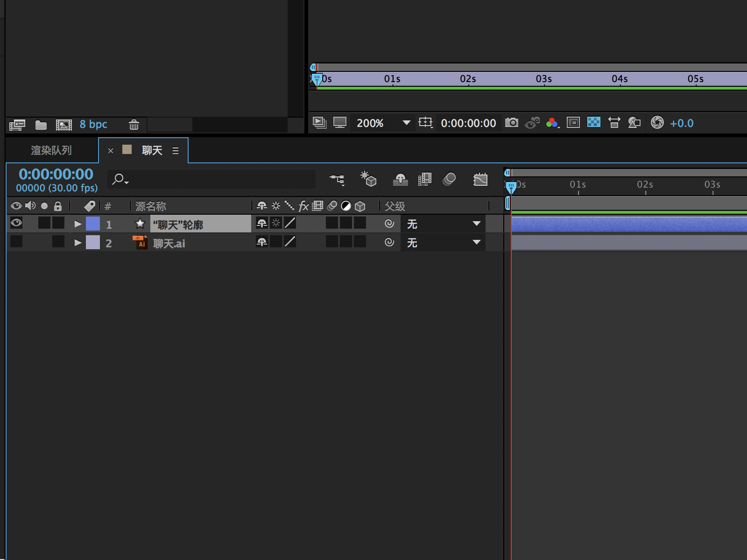The height and width of the screenshot is (560, 747).
Task: Click parent pick whip of 聊天.ai layer
Action: click(389, 242)
